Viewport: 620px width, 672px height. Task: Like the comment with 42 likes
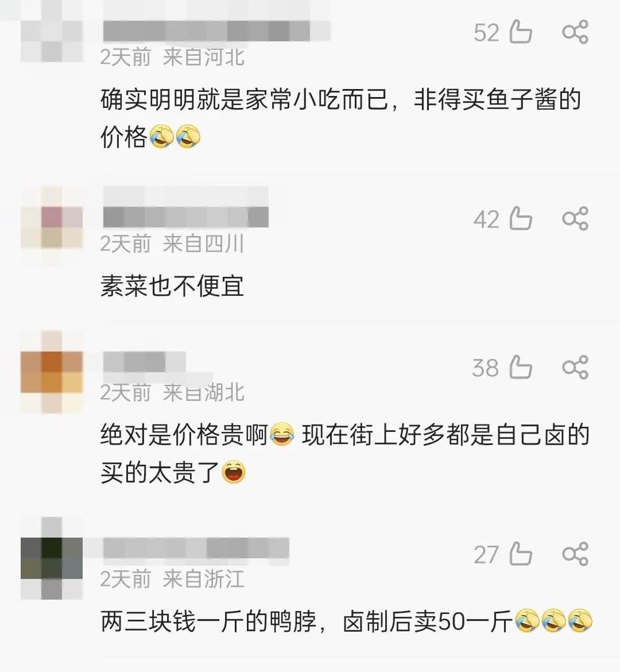tap(521, 219)
